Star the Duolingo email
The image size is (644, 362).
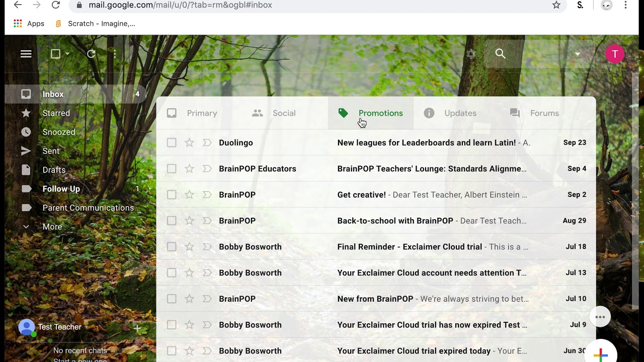tap(189, 143)
